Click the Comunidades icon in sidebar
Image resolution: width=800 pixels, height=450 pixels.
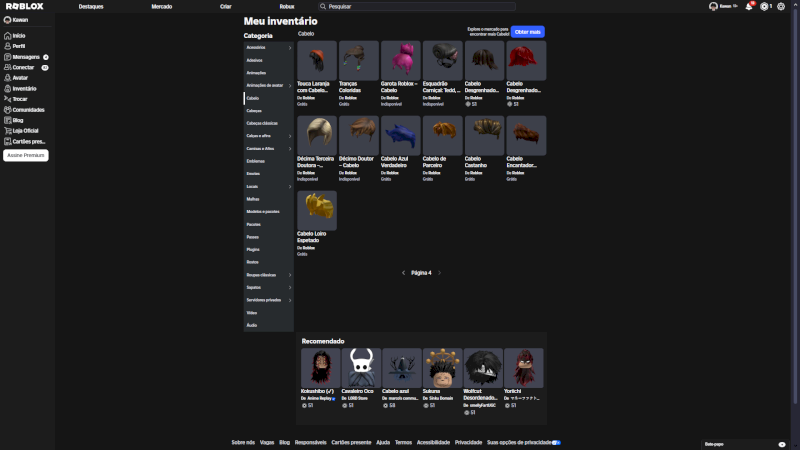(x=8, y=110)
